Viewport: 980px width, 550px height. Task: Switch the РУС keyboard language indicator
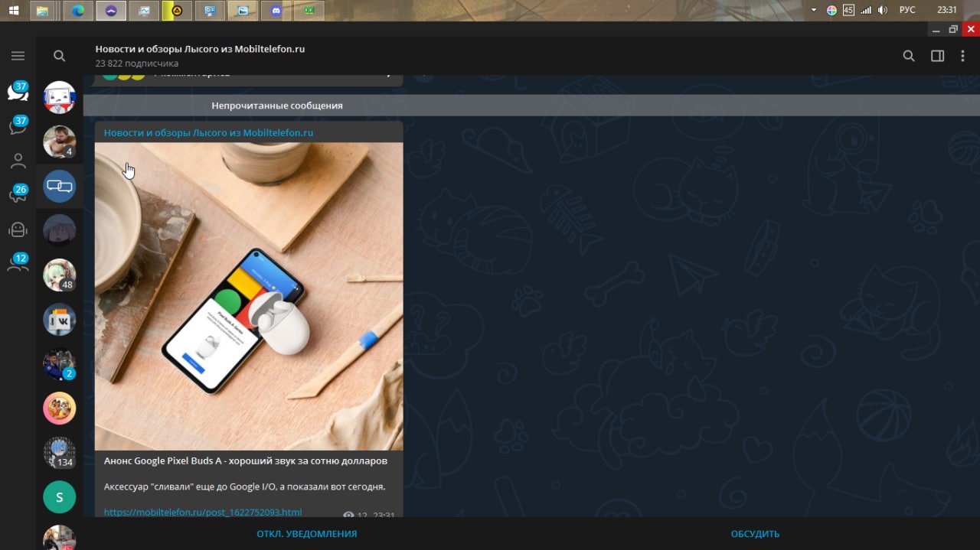click(x=907, y=10)
